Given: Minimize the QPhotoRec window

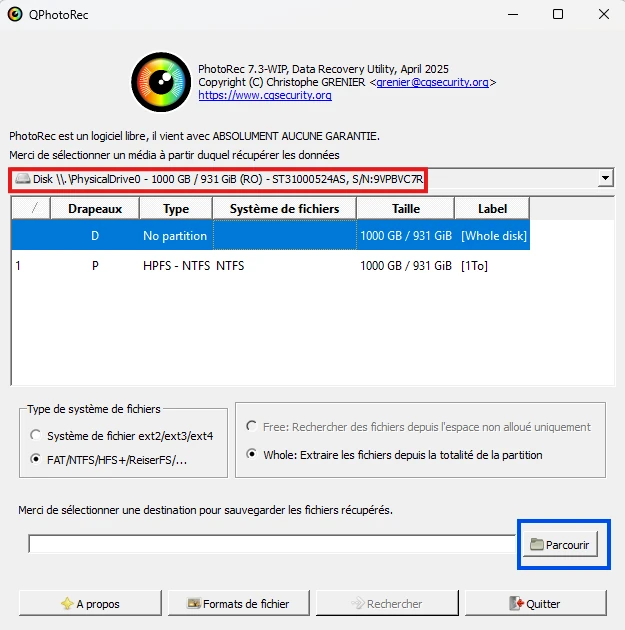Looking at the screenshot, I should 513,14.
